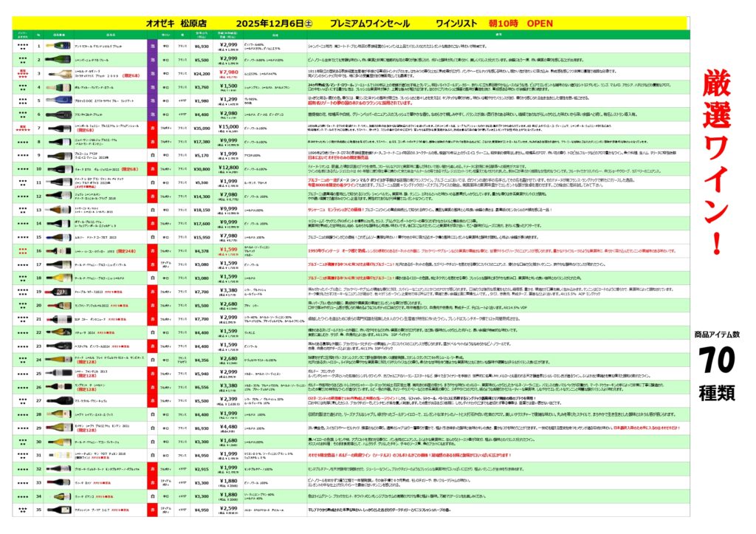Open the bottle picture in row 35
Screen dimensions: 756x534
point(59,509)
